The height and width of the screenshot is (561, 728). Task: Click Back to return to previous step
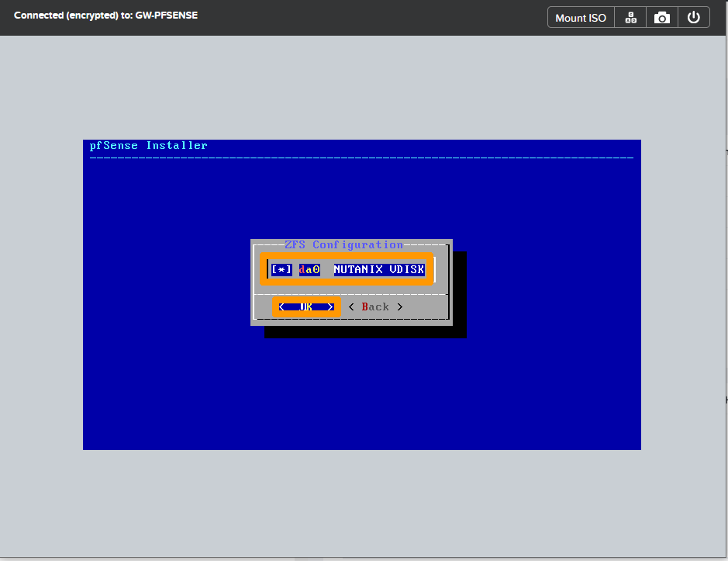point(375,306)
